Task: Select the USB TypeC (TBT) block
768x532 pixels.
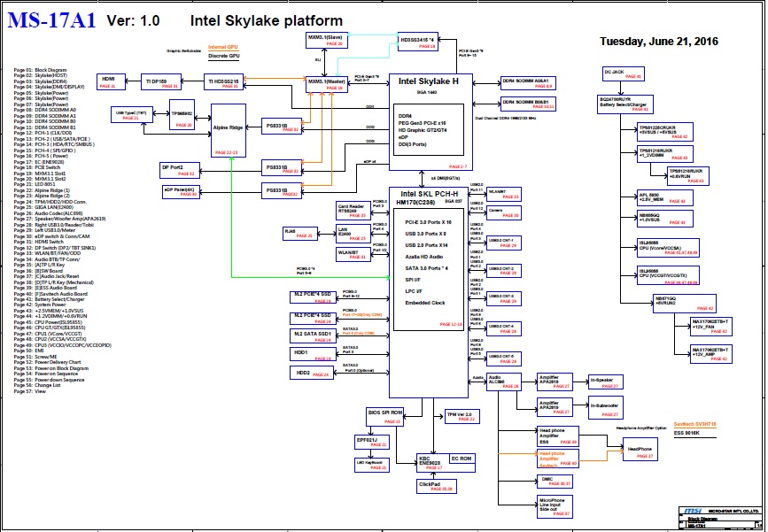Action: tap(132, 115)
